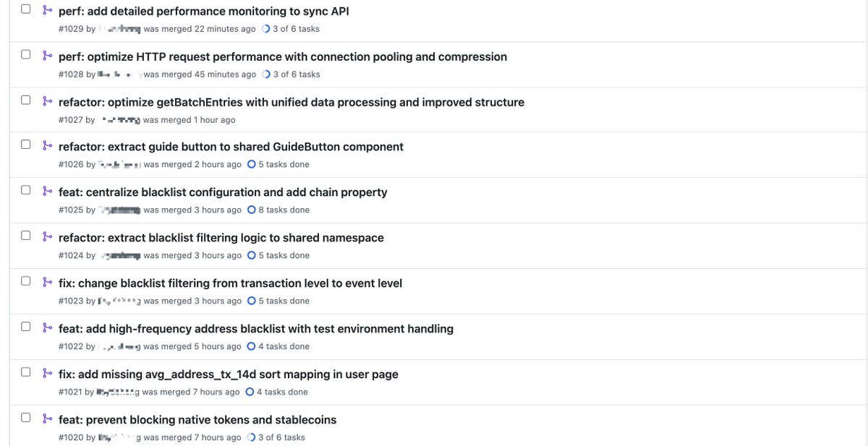Click merged icon for centralize blacklist configuration PR
The image size is (868, 446).
click(x=47, y=190)
